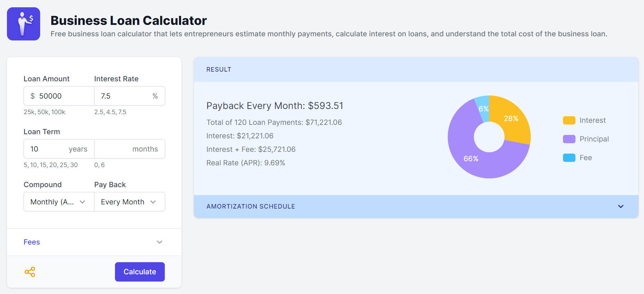Open the Compound dropdown
This screenshot has height=294, width=644.
coord(59,202)
